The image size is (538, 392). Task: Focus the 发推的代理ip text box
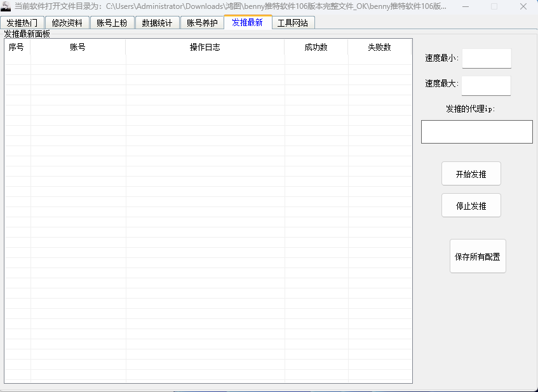[477, 132]
